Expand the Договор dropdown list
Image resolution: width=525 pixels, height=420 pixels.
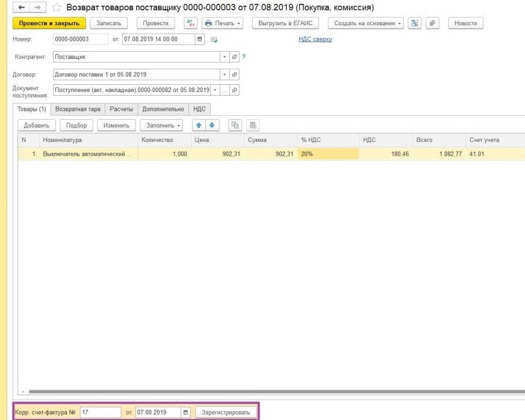pos(225,75)
